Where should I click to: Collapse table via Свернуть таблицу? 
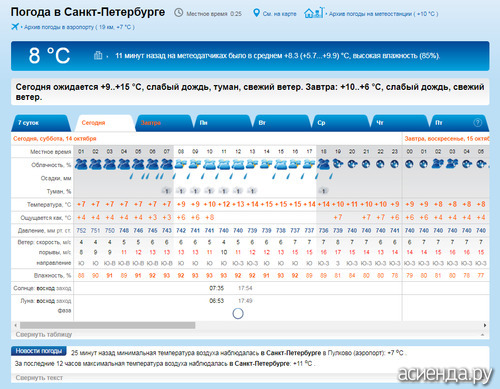(x=44, y=334)
